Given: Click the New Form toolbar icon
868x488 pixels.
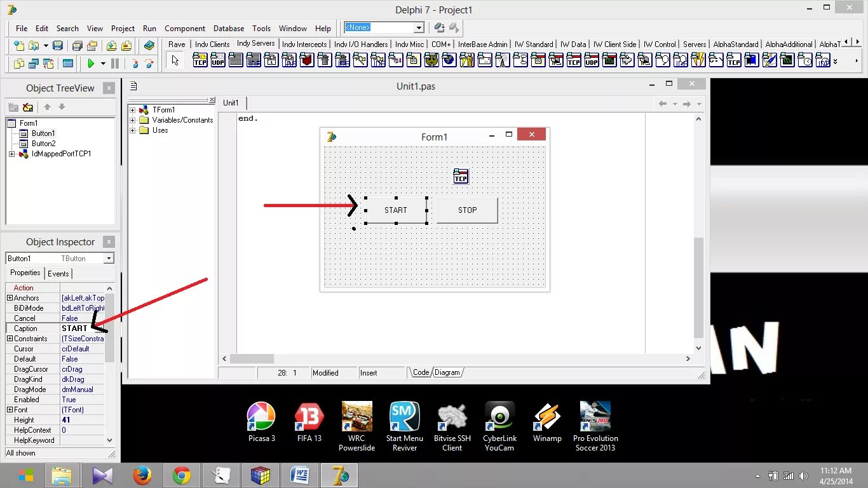Looking at the screenshot, I should [67, 64].
